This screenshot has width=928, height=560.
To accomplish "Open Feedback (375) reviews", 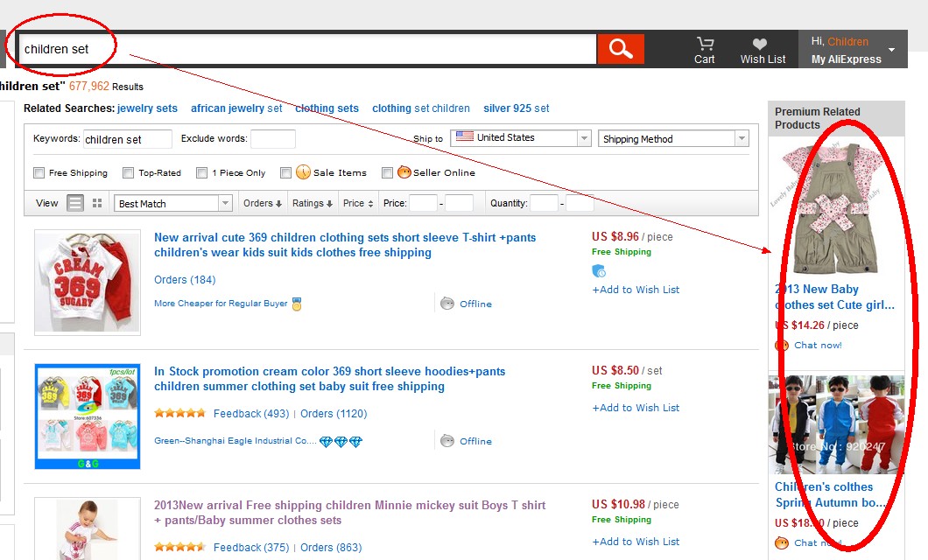I will (x=251, y=548).
